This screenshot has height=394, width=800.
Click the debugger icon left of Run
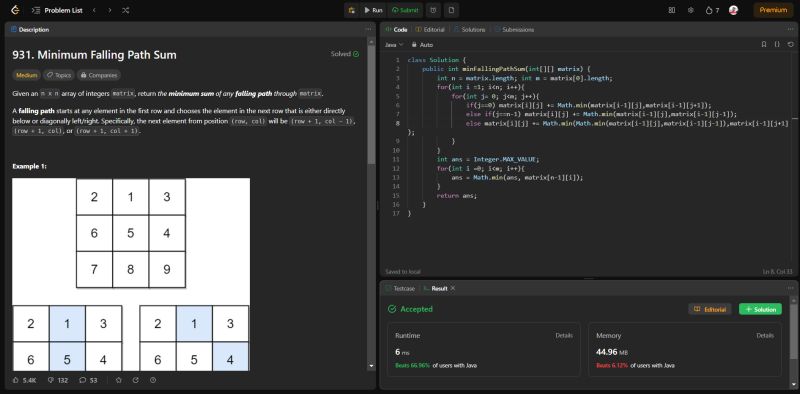[352, 10]
